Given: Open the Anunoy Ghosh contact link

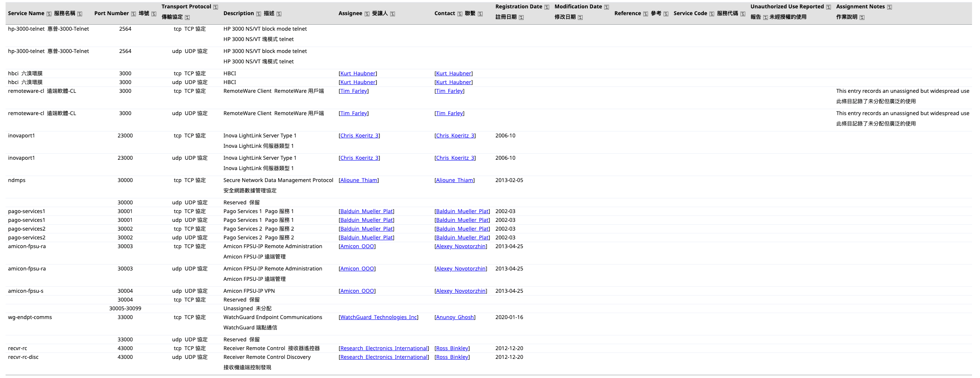Looking at the screenshot, I should pos(455,317).
